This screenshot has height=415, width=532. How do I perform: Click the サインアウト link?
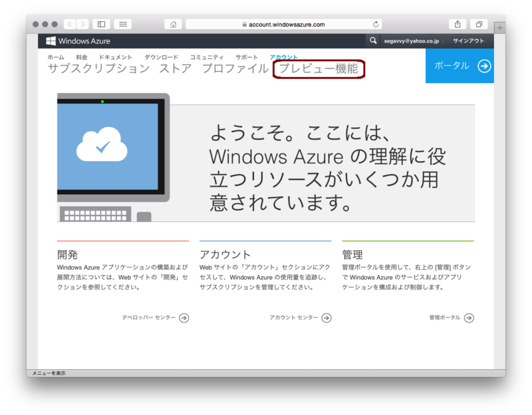click(x=468, y=41)
